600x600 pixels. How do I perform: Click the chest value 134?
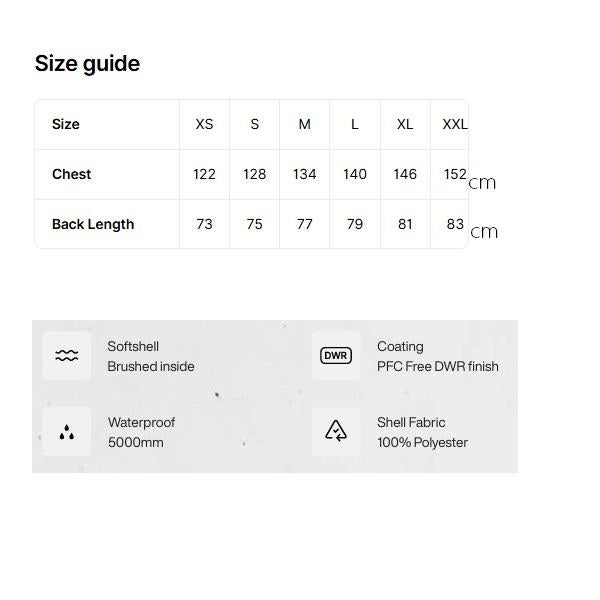pyautogui.click(x=305, y=174)
